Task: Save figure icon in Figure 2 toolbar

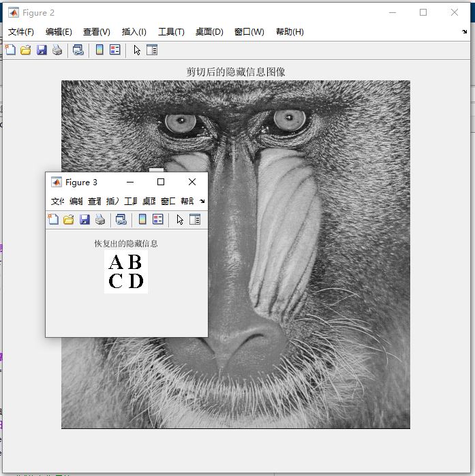Action: [x=42, y=50]
